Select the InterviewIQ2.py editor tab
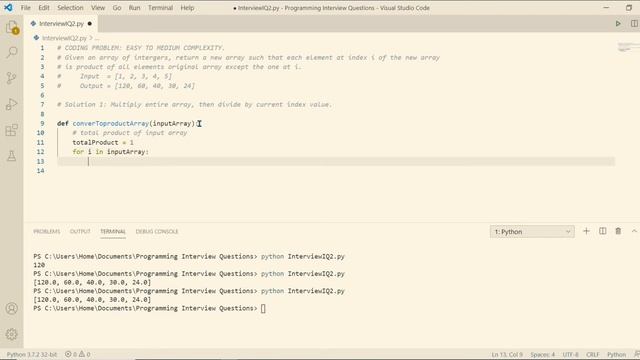This screenshot has height=360, width=640. [61, 24]
